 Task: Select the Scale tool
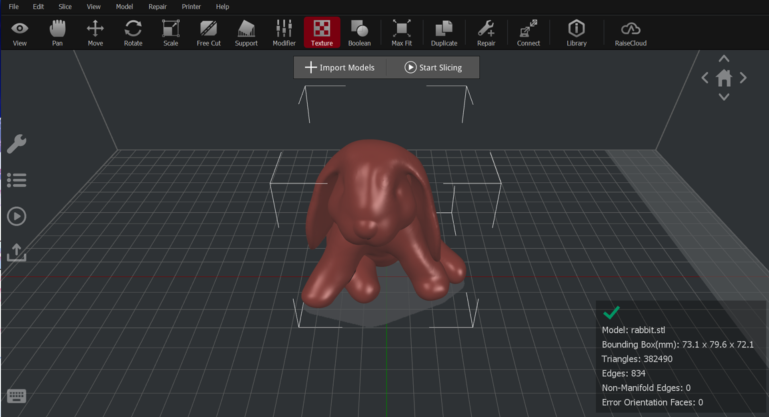[x=170, y=32]
